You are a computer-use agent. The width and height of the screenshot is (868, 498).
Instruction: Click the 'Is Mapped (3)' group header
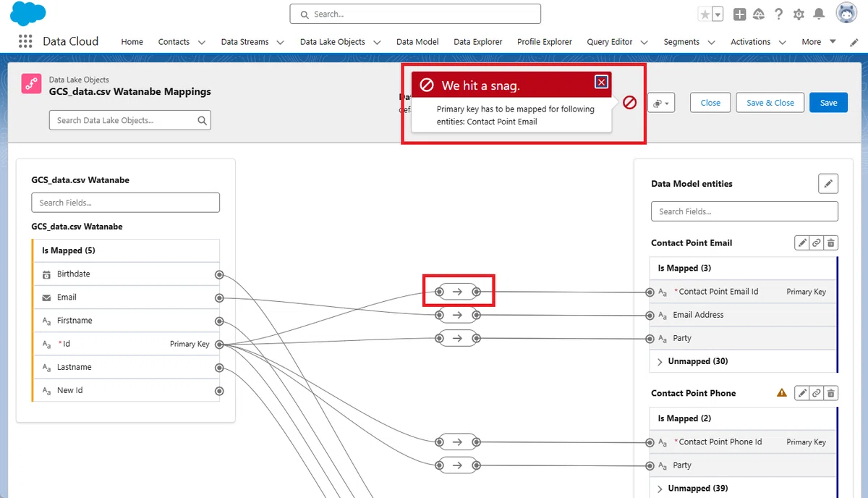744,268
